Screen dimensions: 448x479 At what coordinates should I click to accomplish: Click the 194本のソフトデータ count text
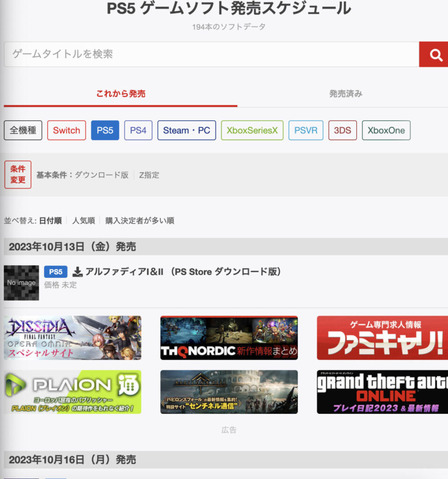tap(229, 27)
